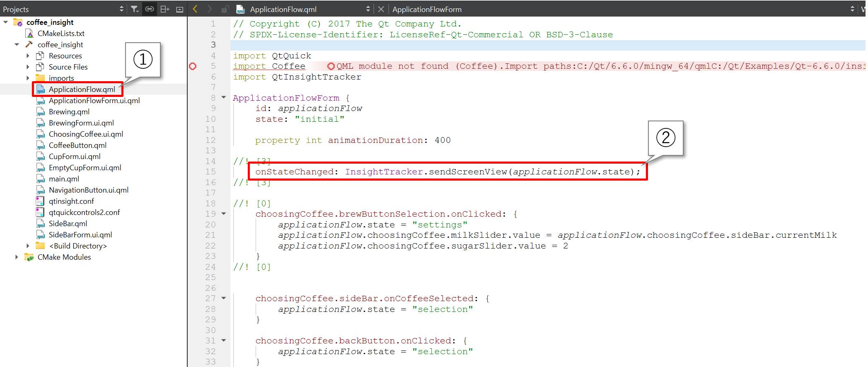Fold the ApplicationFlowForm block at line 8
Image resolution: width=868 pixels, height=367 pixels.
224,98
